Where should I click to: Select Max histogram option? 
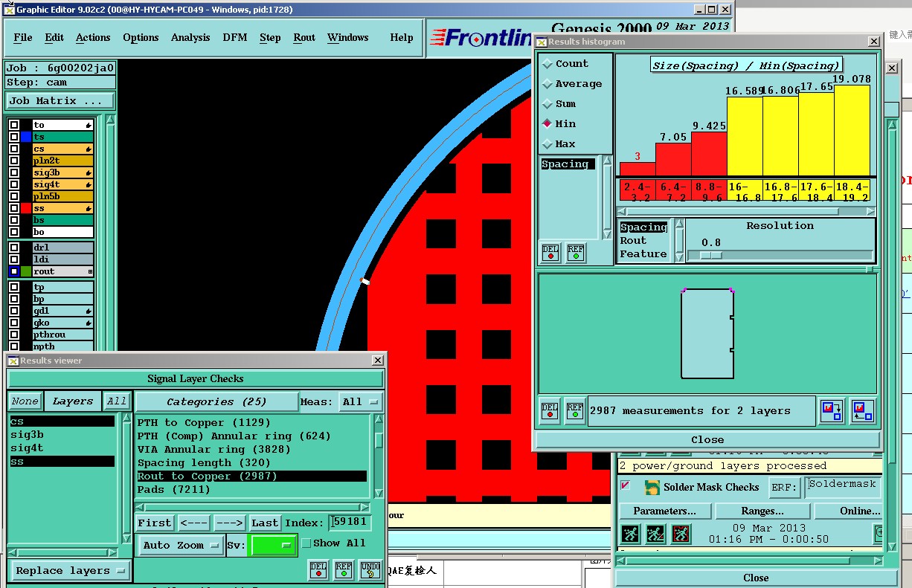click(547, 143)
